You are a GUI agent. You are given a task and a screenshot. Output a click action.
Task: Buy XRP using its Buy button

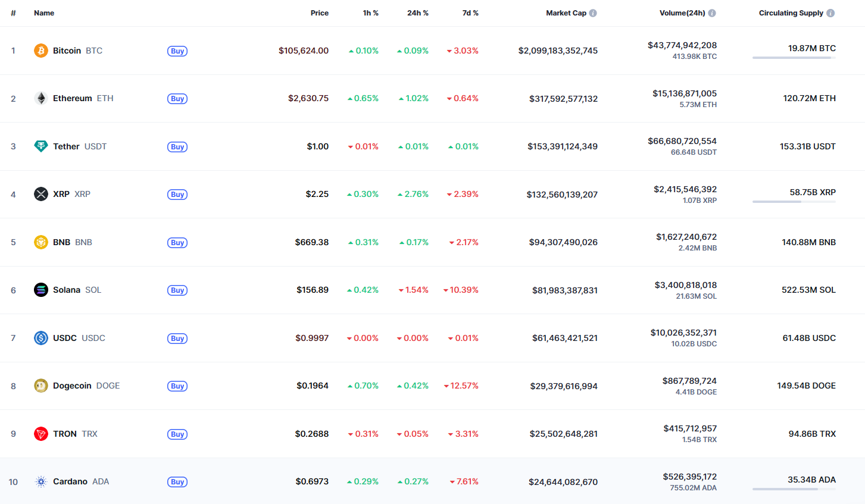177,195
